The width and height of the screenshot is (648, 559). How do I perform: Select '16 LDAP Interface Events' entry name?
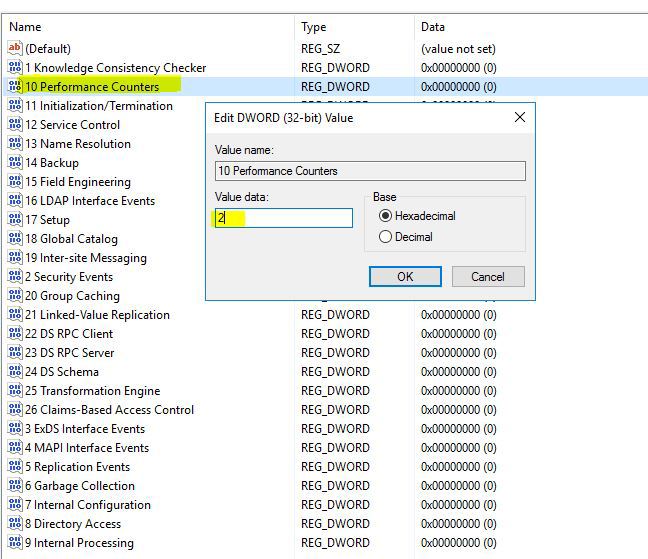(x=90, y=201)
